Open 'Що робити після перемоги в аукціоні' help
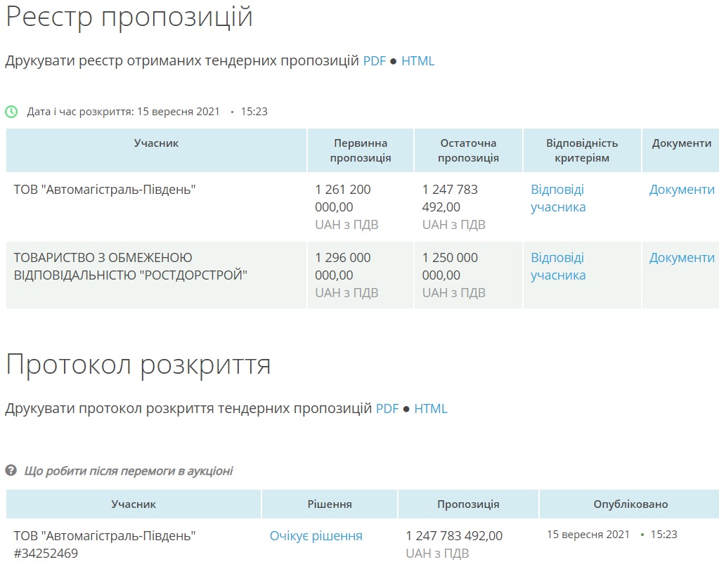 tap(128, 471)
